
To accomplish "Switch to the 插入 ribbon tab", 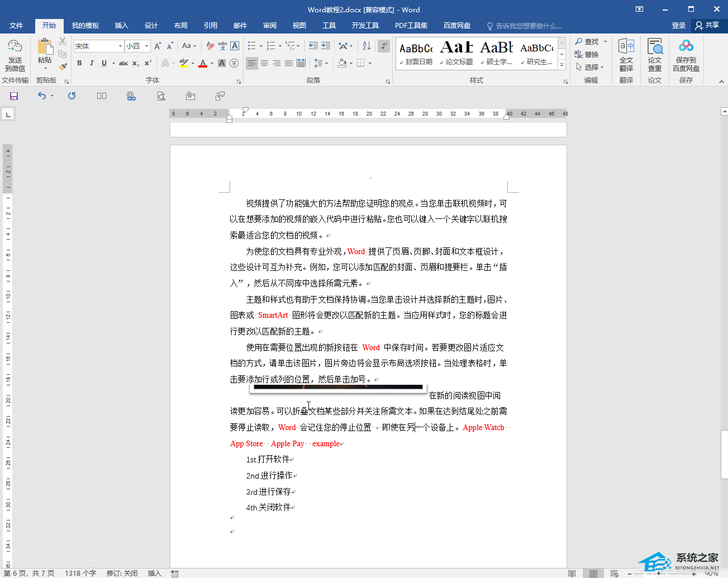I will point(121,26).
